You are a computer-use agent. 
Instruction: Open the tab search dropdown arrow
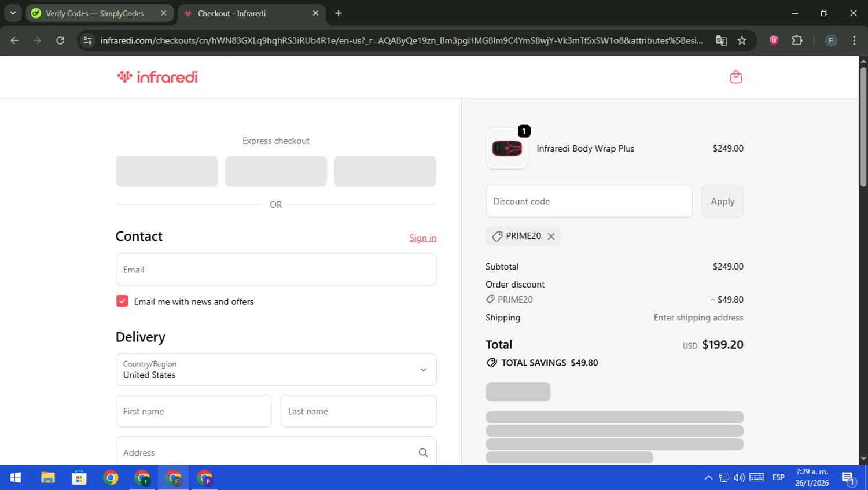13,13
